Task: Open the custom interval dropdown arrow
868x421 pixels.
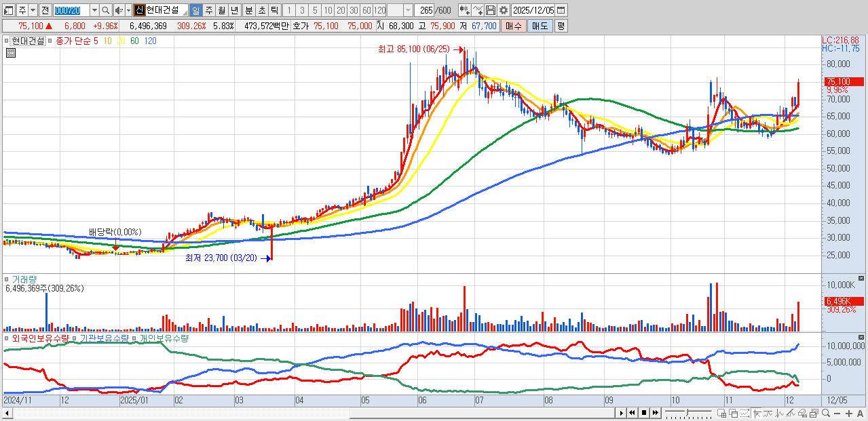Action: coord(408,10)
